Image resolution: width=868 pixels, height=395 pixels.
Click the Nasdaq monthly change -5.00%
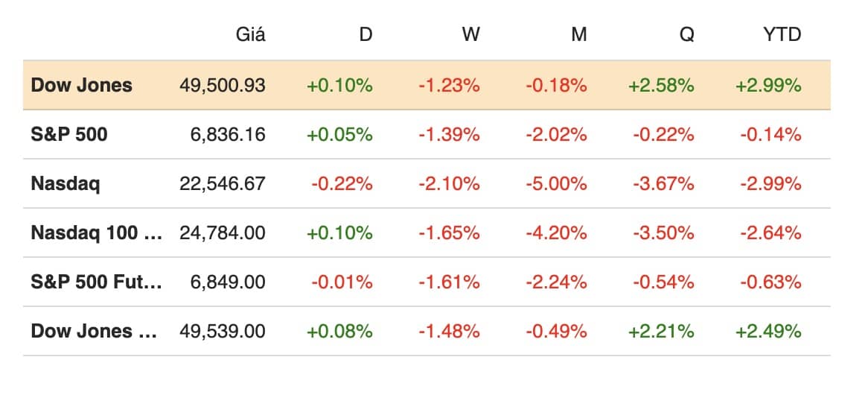pyautogui.click(x=556, y=183)
